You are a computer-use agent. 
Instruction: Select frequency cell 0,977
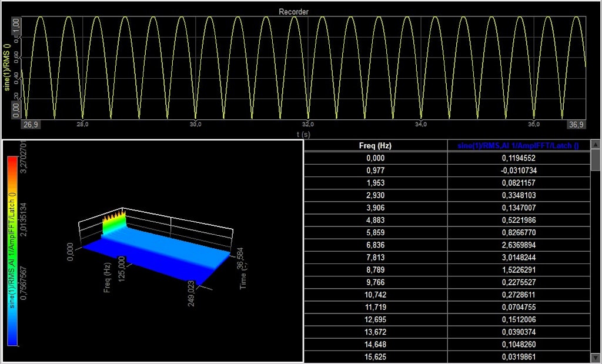pos(376,170)
